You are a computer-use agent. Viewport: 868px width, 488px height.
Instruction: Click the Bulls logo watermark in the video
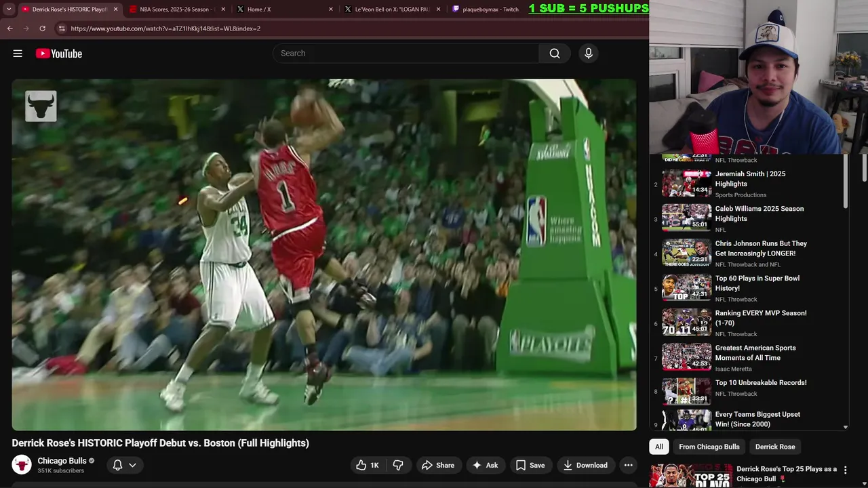[x=41, y=106]
